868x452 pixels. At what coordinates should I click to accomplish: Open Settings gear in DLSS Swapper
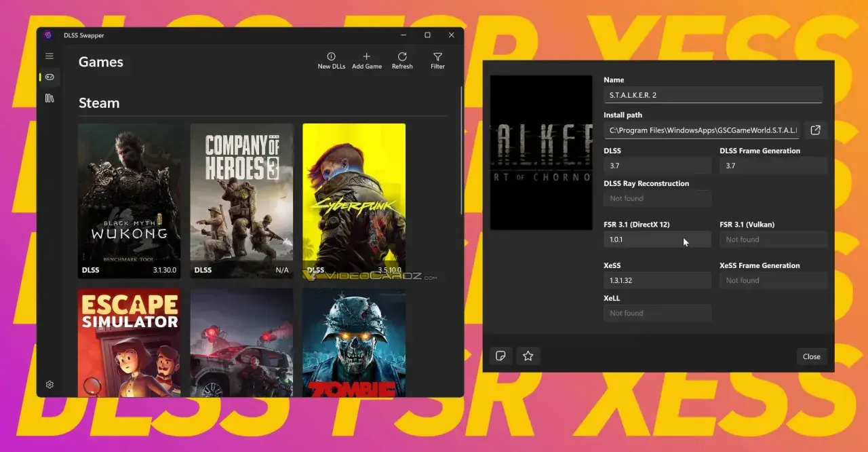(x=50, y=385)
